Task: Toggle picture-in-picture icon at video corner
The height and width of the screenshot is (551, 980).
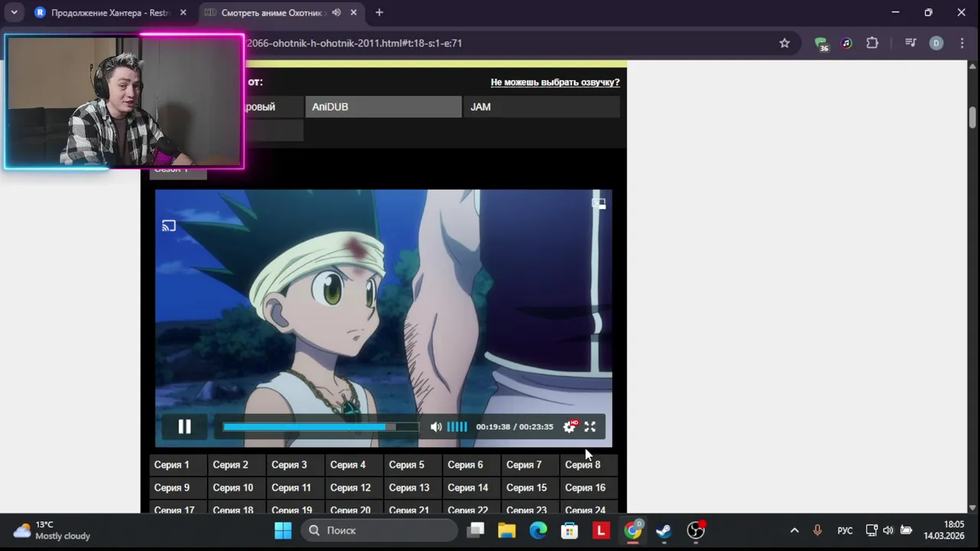Action: (x=599, y=204)
